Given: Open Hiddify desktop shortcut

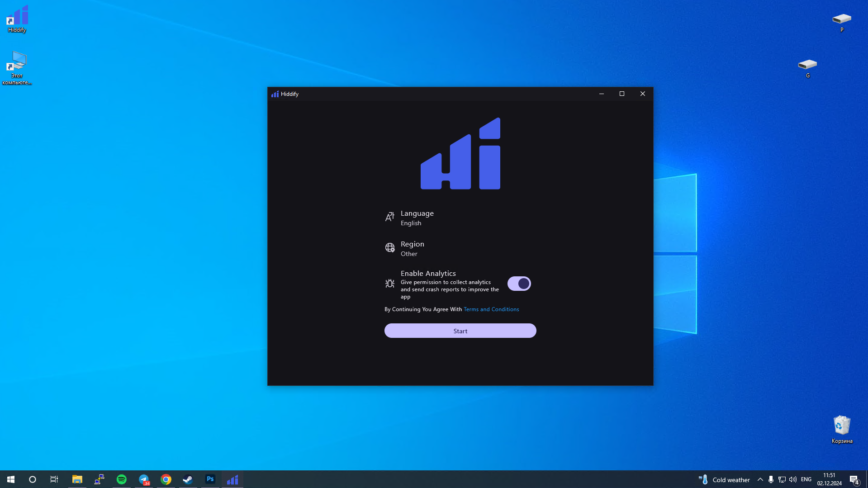Looking at the screenshot, I should click(x=17, y=19).
